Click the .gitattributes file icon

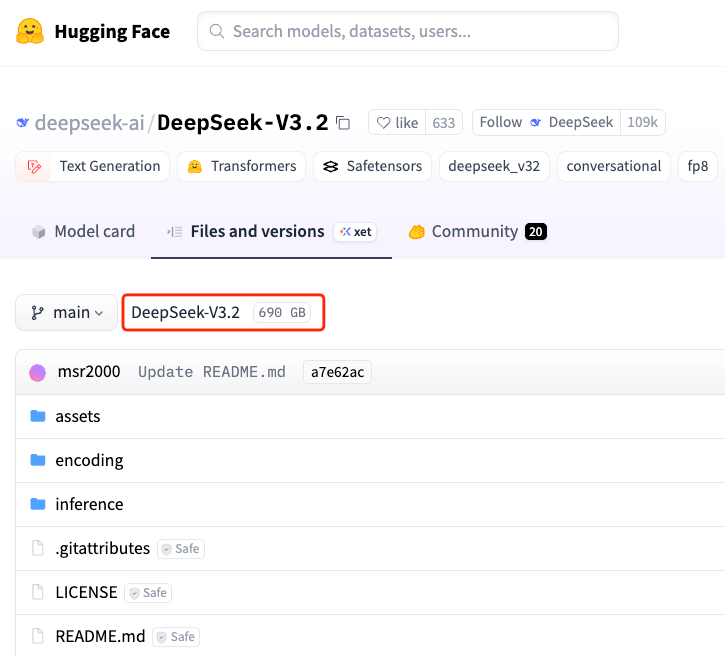click(37, 548)
